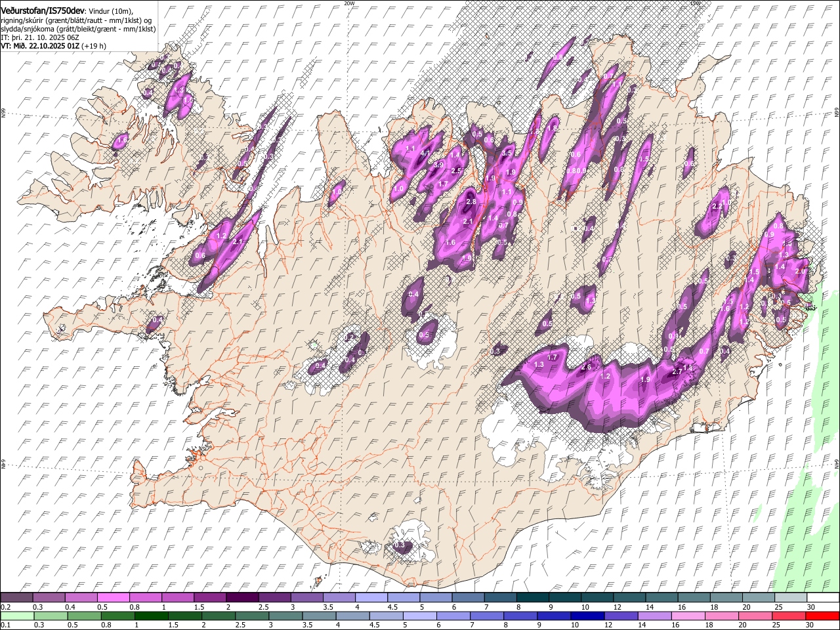840x630 pixels.
Task: Click the lower-row rain swatch labeled 0.1
Action: pyautogui.click(x=17, y=616)
